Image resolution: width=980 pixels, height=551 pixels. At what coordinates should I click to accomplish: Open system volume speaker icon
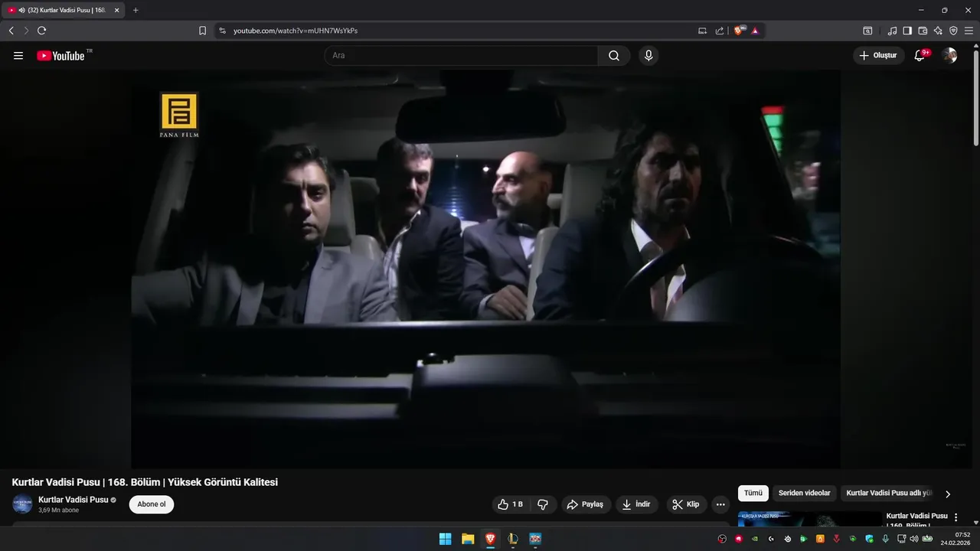[913, 539]
